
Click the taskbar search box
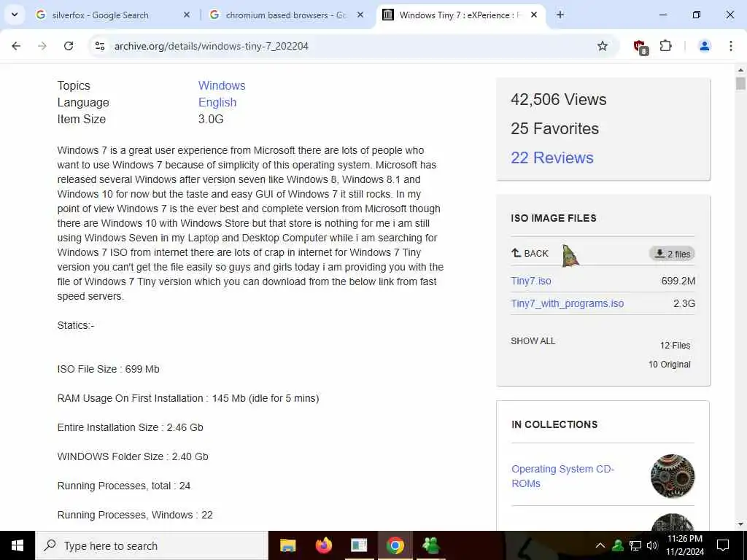point(152,545)
